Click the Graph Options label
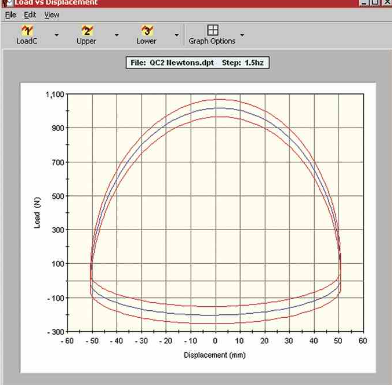This screenshot has width=392, height=385. (212, 41)
